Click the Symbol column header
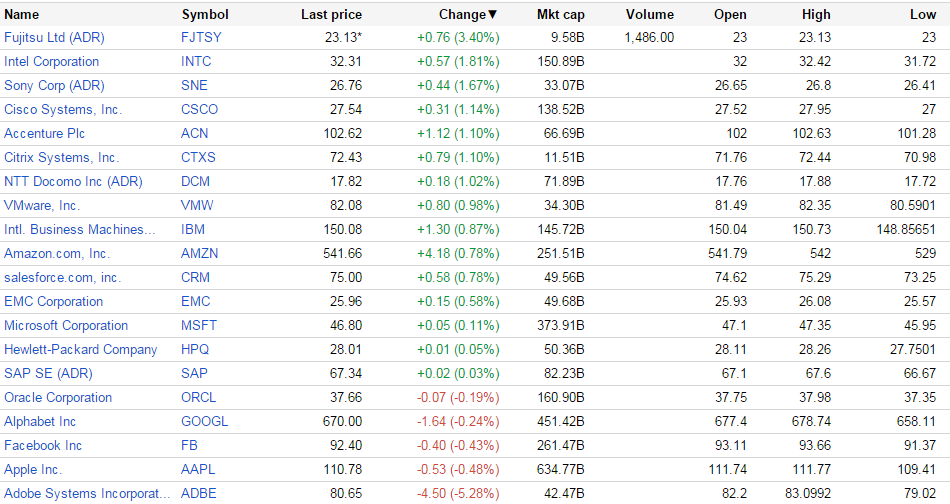 coord(205,14)
